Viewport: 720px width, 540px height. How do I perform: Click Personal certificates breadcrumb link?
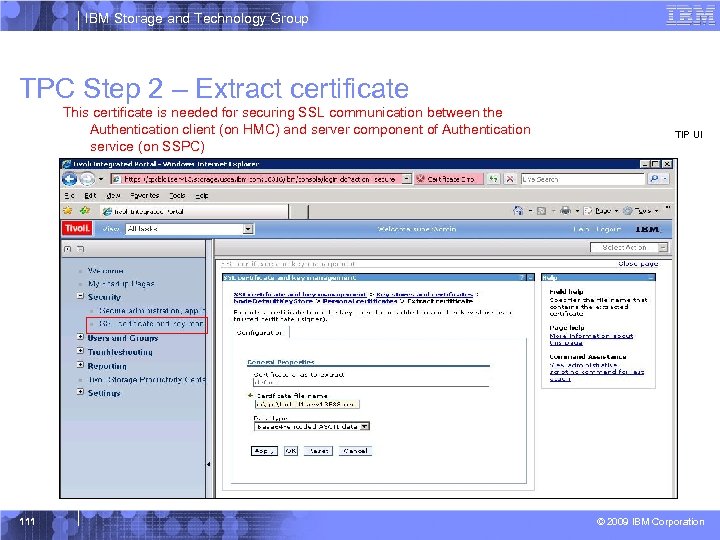pyautogui.click(x=360, y=301)
